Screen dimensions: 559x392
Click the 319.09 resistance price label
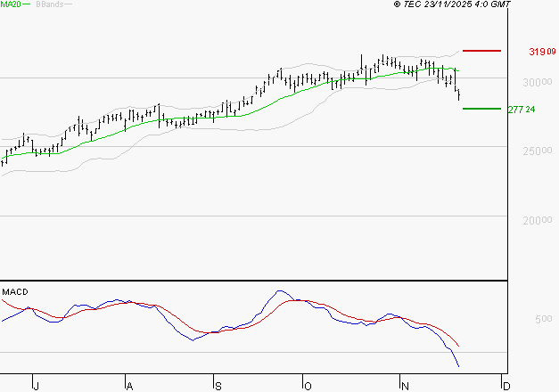coord(542,52)
